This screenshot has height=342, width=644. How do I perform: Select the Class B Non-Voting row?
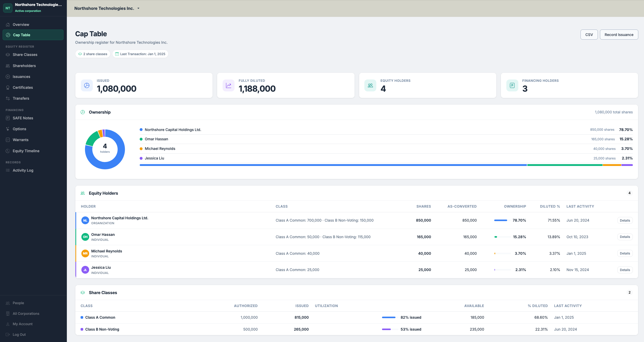pyautogui.click(x=102, y=329)
